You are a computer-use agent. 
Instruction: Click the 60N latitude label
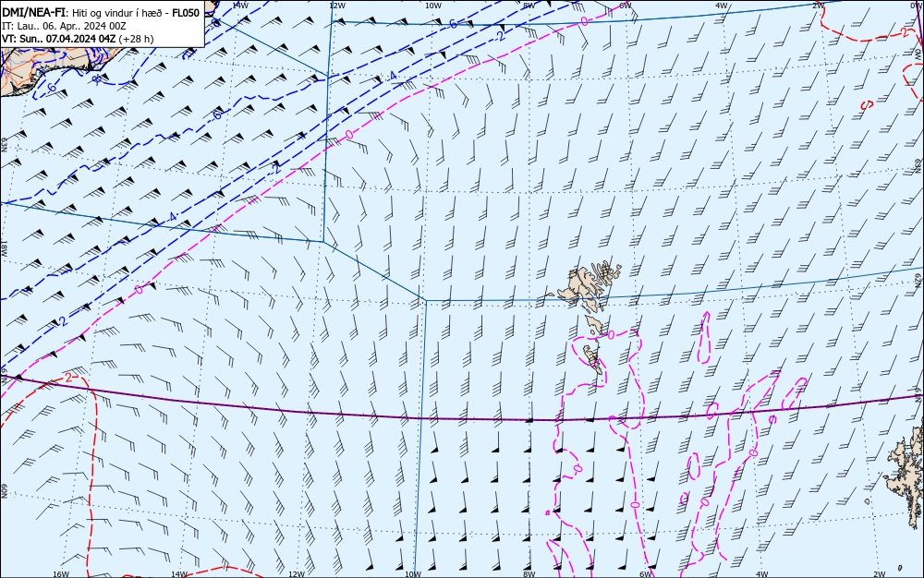pyautogui.click(x=4, y=491)
